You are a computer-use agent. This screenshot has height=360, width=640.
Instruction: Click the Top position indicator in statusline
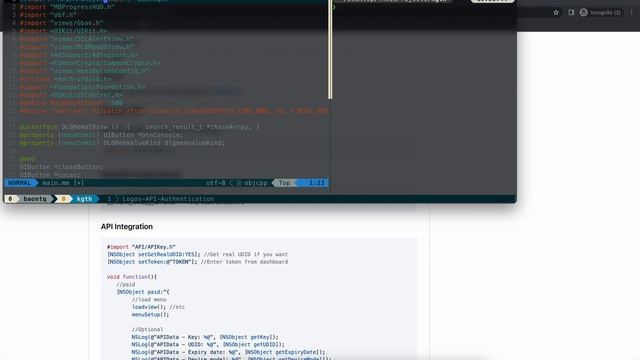[x=284, y=183]
